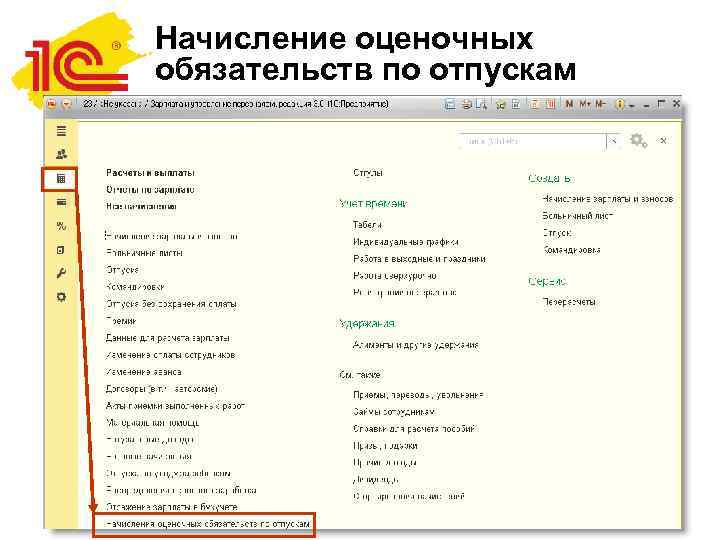Screen dimensions: 720x540
Task: Select the calculator salary section icon
Action: tap(61, 178)
